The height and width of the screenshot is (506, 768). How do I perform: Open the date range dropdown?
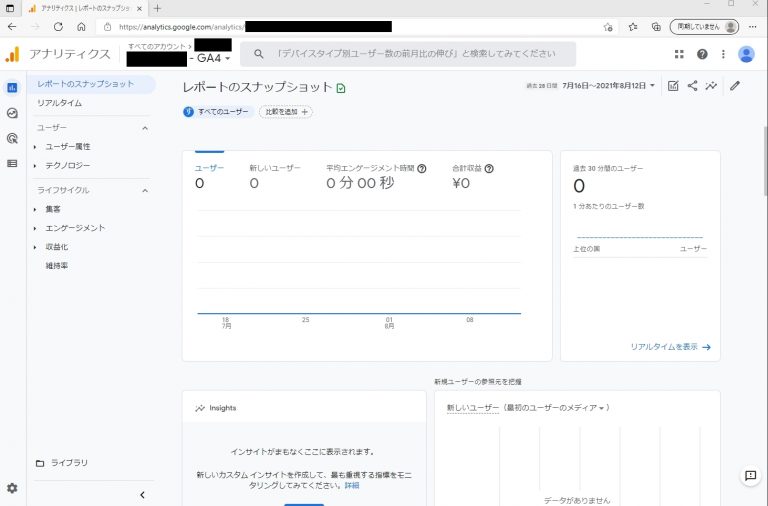point(608,86)
